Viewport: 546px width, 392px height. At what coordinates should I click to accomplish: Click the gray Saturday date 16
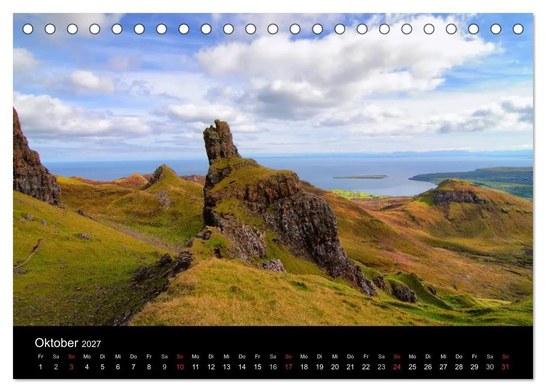coord(273,367)
